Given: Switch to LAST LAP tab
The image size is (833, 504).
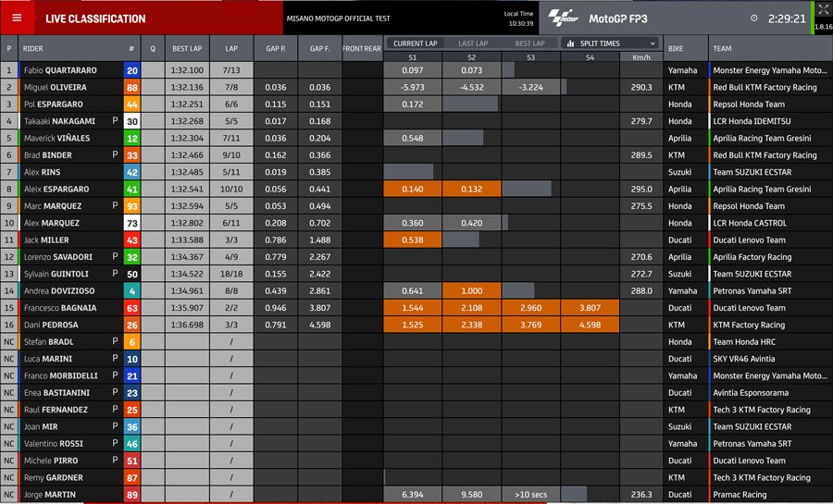Looking at the screenshot, I should click(x=473, y=43).
